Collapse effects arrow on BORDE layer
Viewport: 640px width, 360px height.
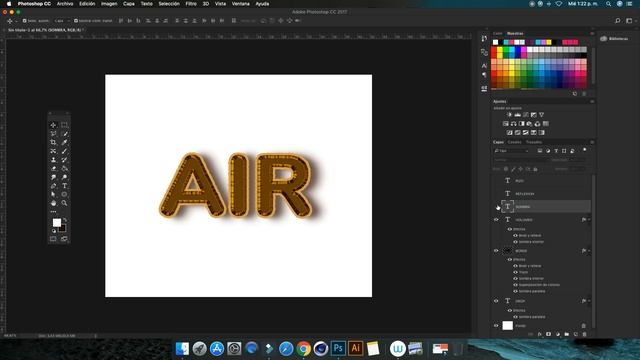[589, 251]
